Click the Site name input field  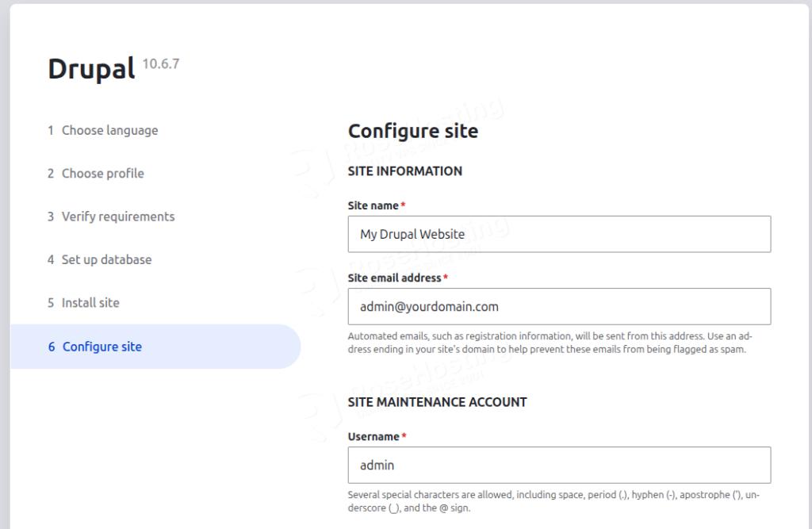(559, 234)
